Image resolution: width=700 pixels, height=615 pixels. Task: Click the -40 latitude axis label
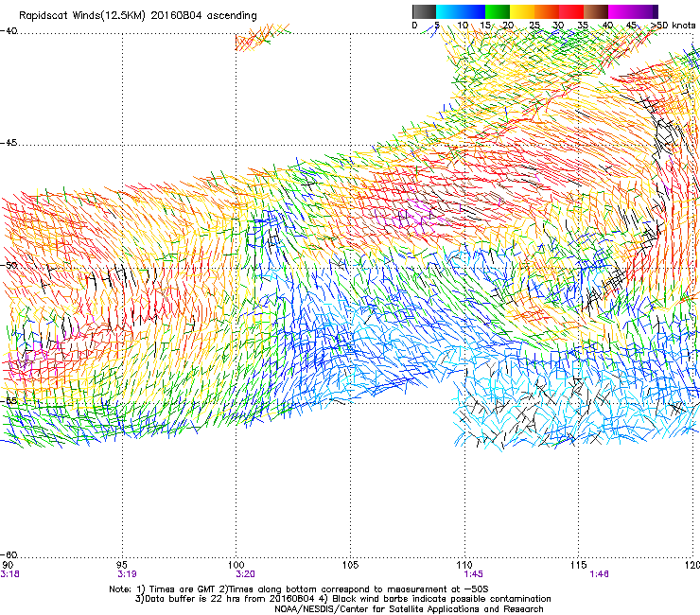point(9,31)
